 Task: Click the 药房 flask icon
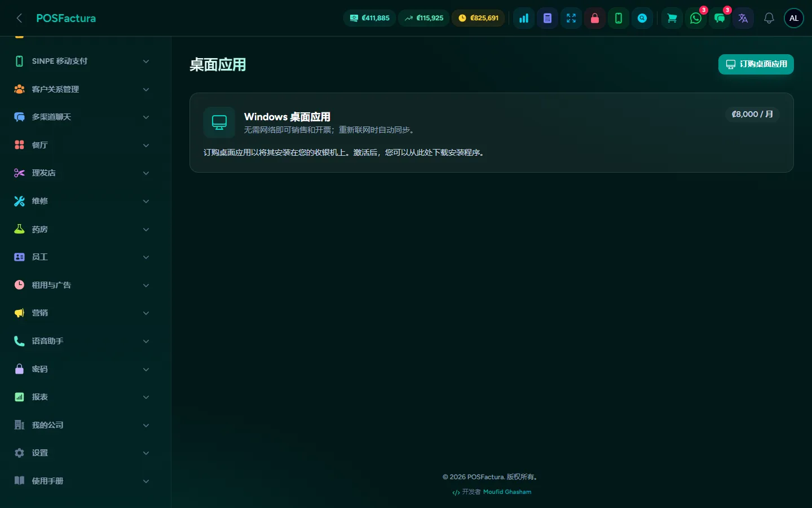point(19,229)
